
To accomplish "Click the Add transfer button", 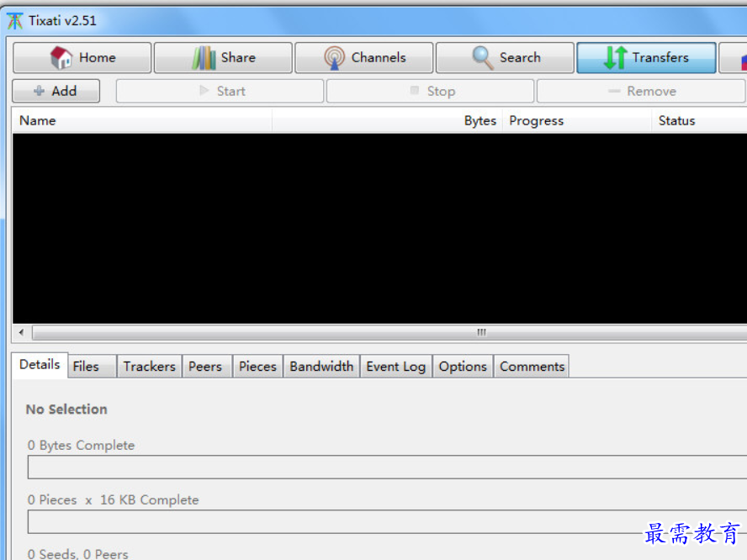I will tap(56, 91).
